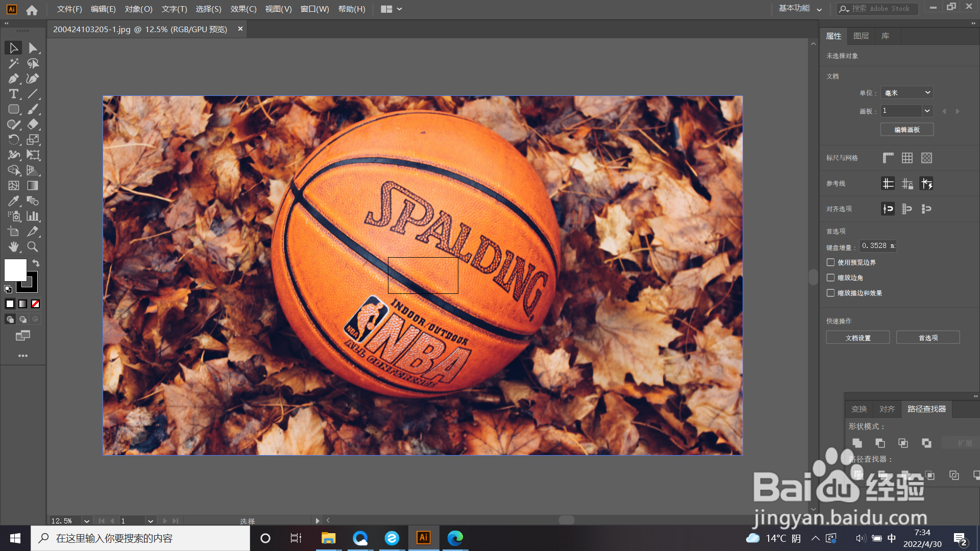Toggle the document grid icon

[907, 158]
